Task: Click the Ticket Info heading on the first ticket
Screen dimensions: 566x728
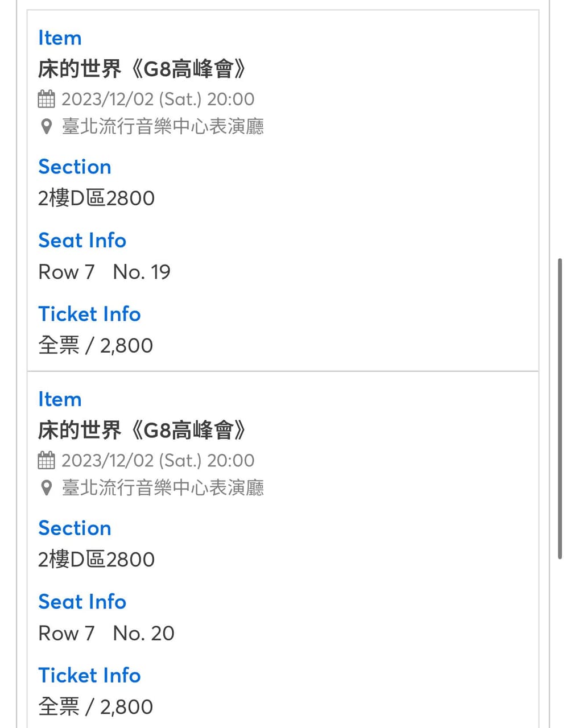Action: coord(89,314)
